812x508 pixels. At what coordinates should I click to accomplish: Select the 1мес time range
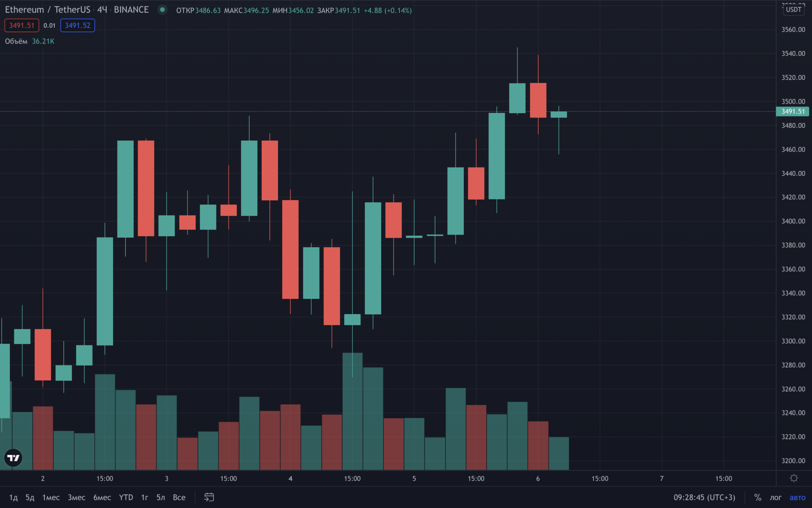point(51,497)
